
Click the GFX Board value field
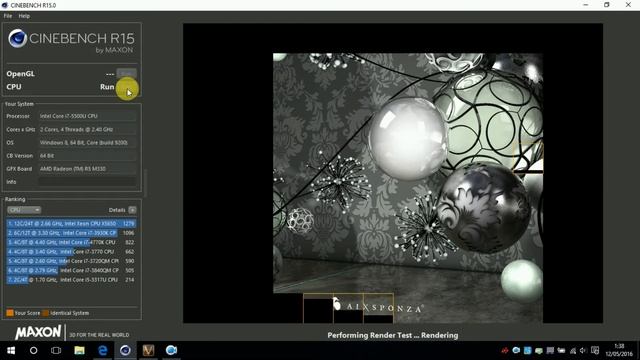pos(87,169)
